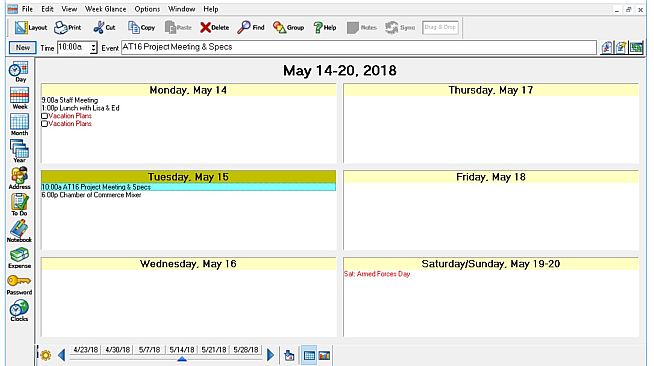
Task: Click the New button
Action: [23, 48]
